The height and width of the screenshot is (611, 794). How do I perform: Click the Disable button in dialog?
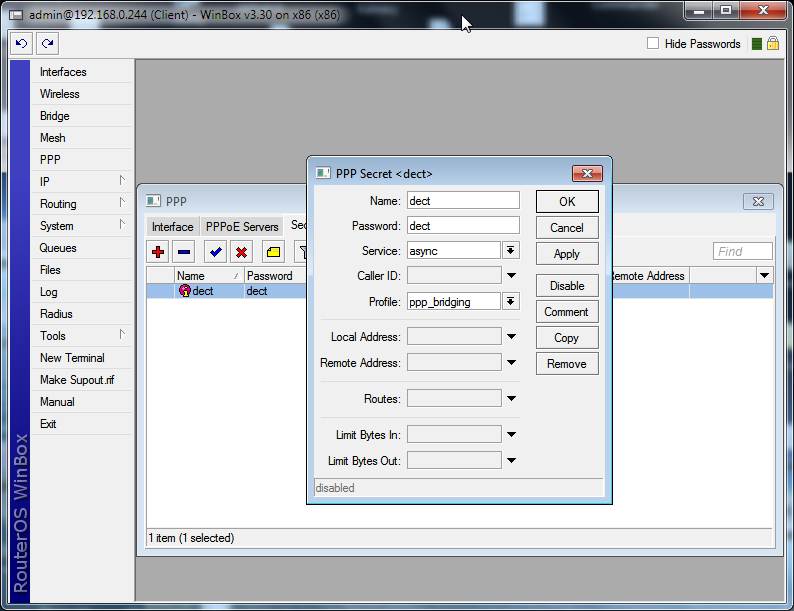tap(567, 286)
